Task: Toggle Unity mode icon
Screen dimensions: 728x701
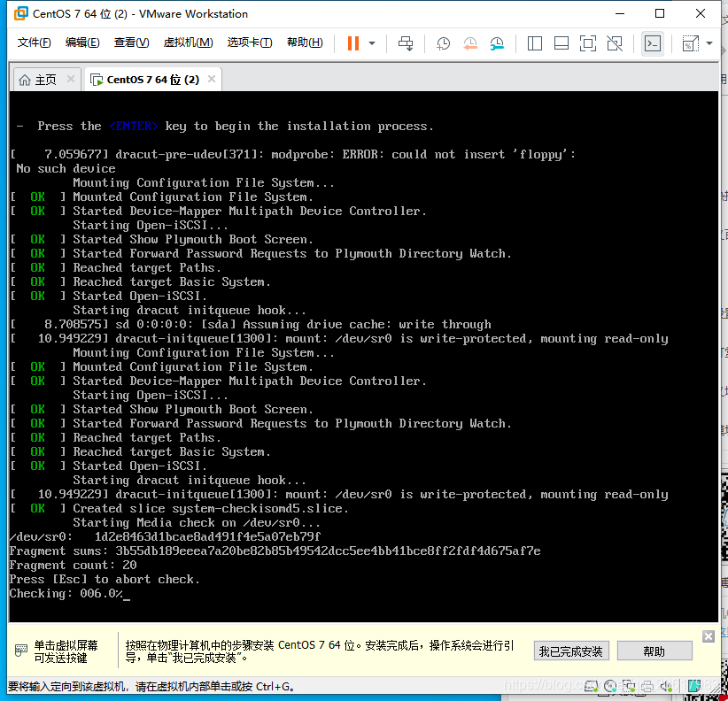Action: coord(615,43)
